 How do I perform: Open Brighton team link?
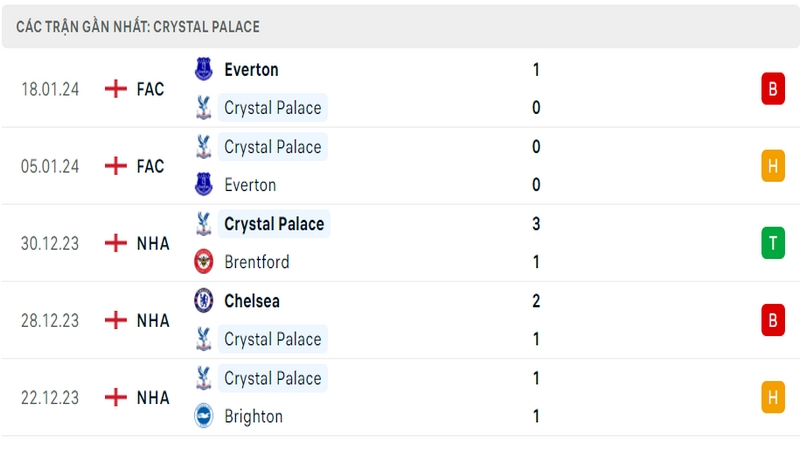point(253,416)
